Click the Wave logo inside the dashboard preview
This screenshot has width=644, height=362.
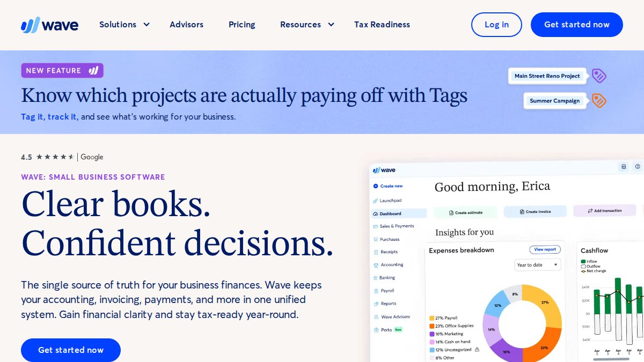pyautogui.click(x=384, y=170)
